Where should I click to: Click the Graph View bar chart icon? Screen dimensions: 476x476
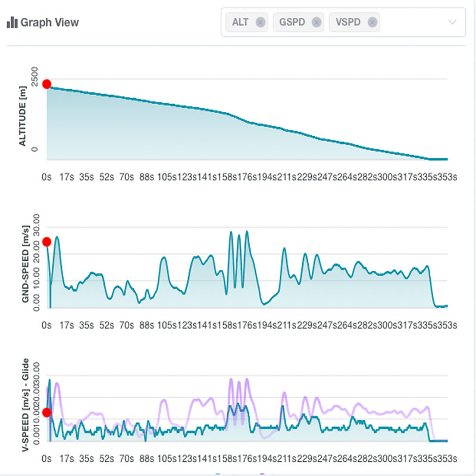point(12,23)
